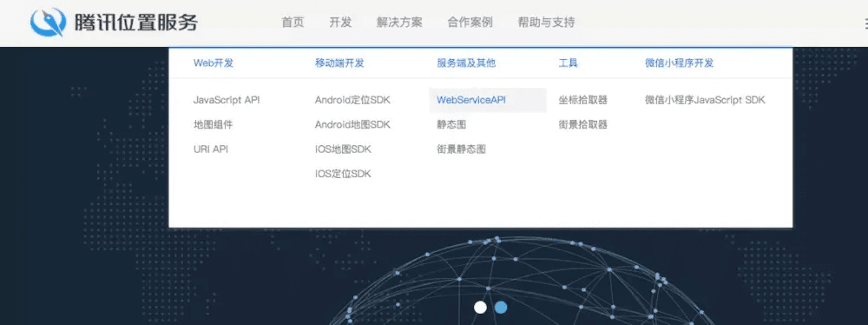Click the 微信小程序开发 column heading

[680, 63]
